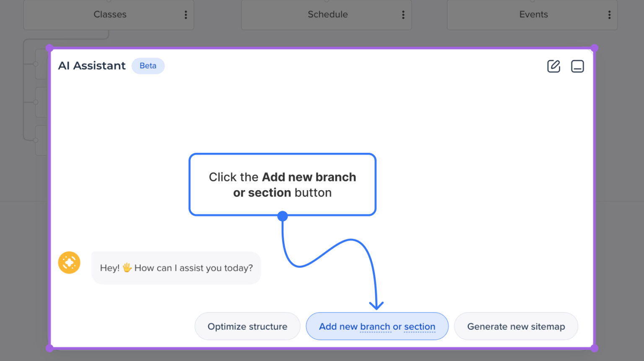The width and height of the screenshot is (644, 361).
Task: Select the Classes sitemap node
Action: [x=110, y=14]
